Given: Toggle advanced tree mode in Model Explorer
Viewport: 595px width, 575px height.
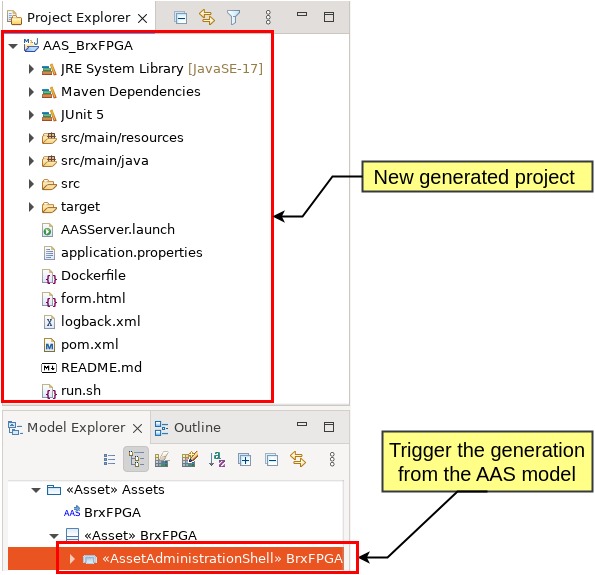Looking at the screenshot, I should click(x=136, y=459).
